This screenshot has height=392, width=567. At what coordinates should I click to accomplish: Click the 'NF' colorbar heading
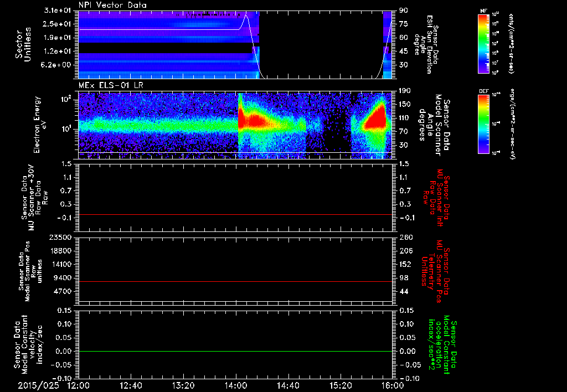[x=484, y=11]
